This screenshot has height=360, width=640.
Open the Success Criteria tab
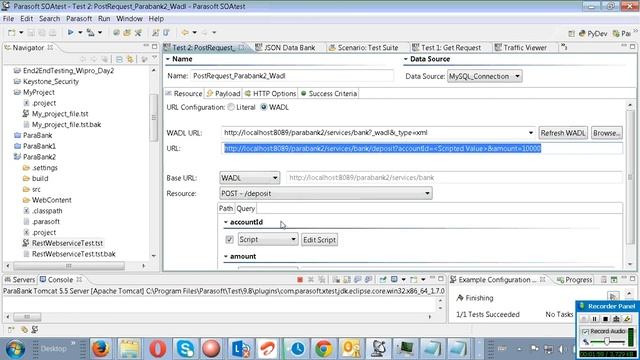pyautogui.click(x=329, y=94)
